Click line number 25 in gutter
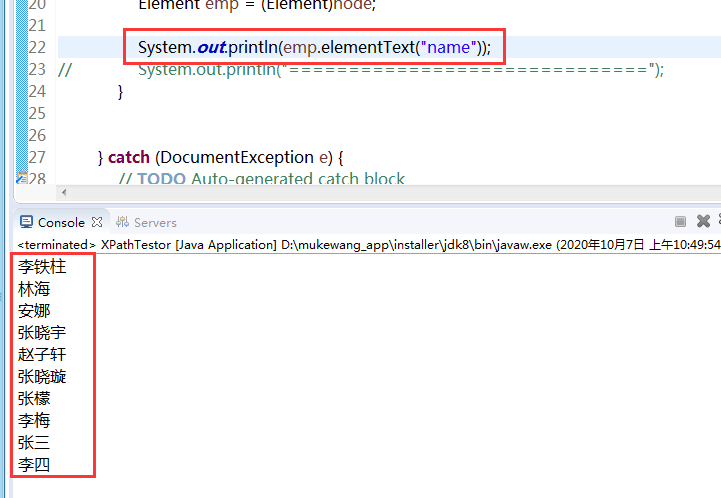This screenshot has height=498, width=721. pos(37,114)
